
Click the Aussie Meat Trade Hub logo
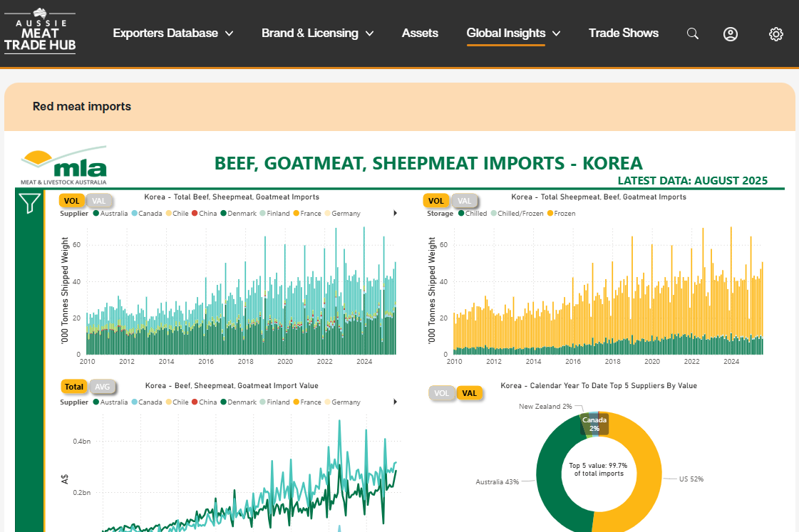pyautogui.click(x=40, y=33)
